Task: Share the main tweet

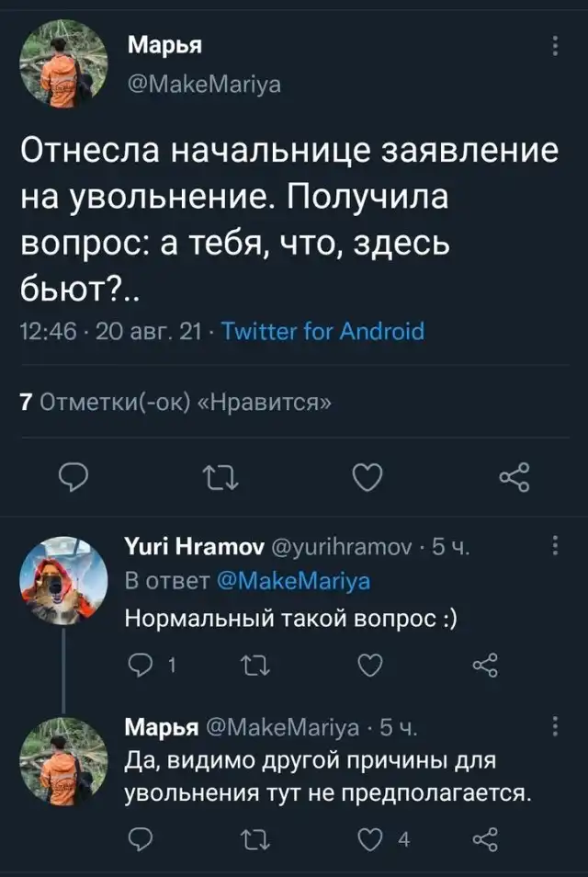Action: (514, 478)
